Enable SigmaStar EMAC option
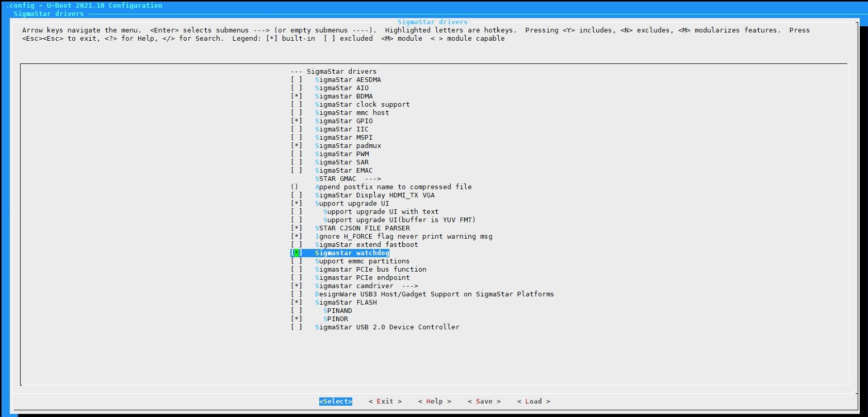This screenshot has width=868, height=417. point(332,171)
